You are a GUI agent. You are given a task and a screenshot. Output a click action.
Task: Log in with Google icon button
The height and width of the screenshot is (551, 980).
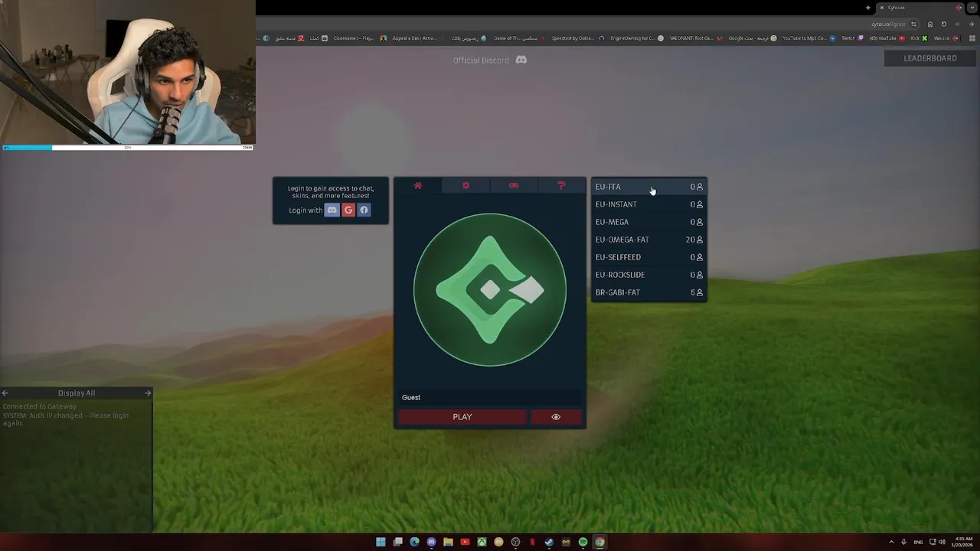[348, 210]
